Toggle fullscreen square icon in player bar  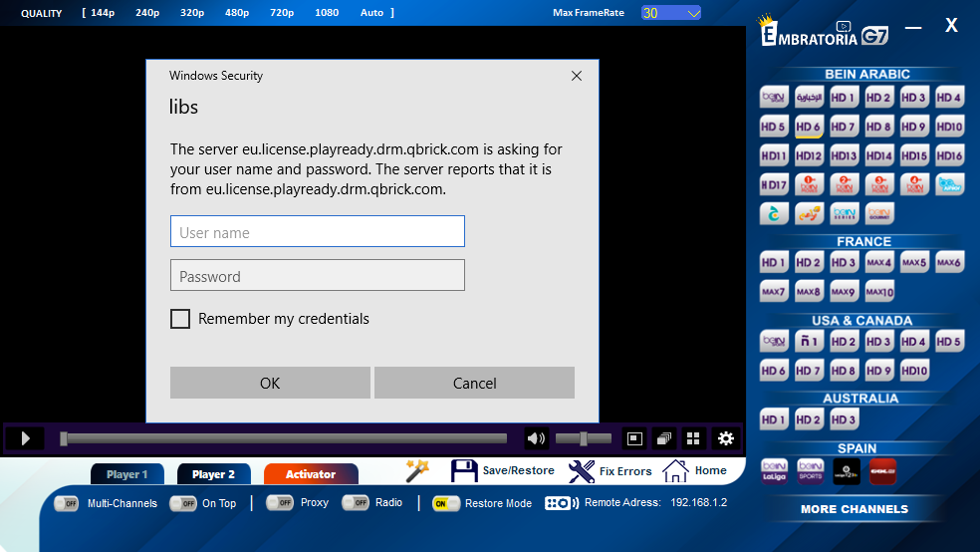click(x=634, y=438)
